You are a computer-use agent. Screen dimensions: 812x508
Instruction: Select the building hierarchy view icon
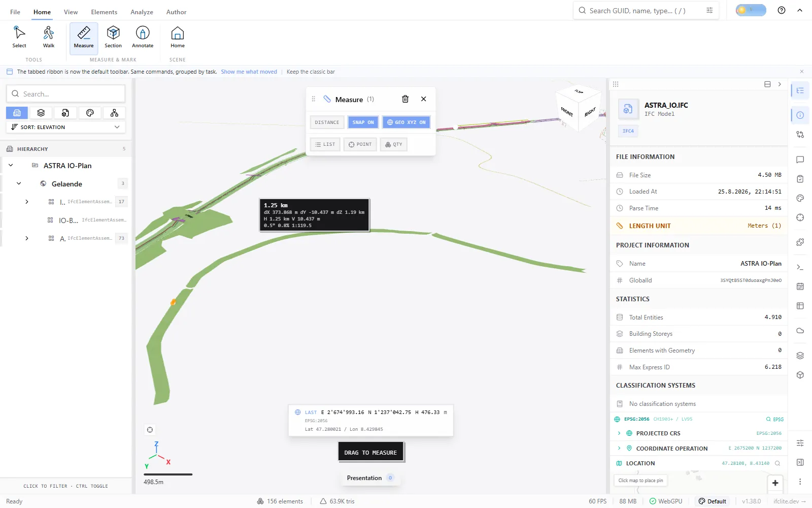[x=17, y=113]
